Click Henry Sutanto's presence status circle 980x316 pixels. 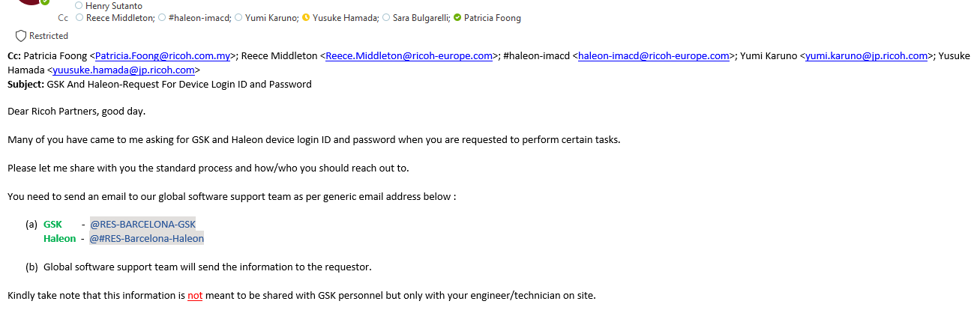pos(79,6)
